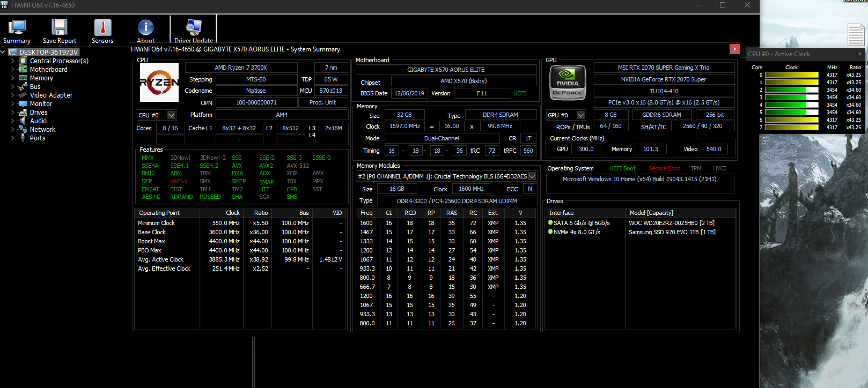Select the Motherboard icon in tree
The image size is (868, 388).
[x=23, y=69]
